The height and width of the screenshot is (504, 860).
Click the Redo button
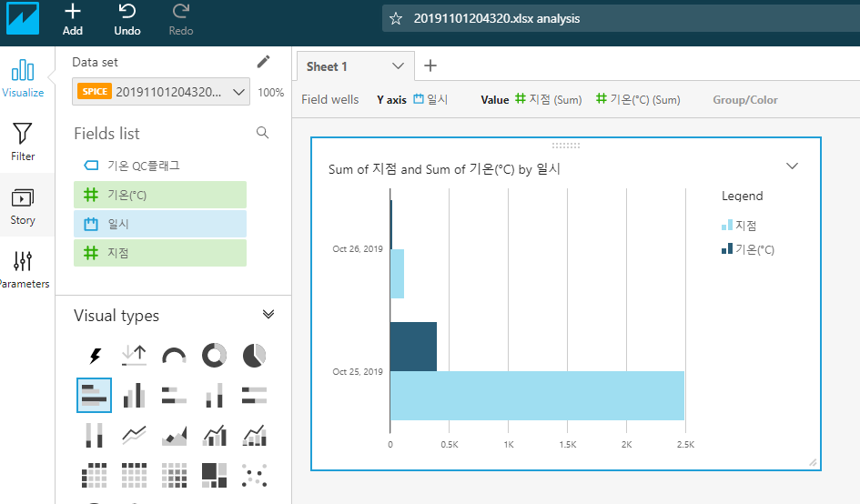click(x=181, y=20)
